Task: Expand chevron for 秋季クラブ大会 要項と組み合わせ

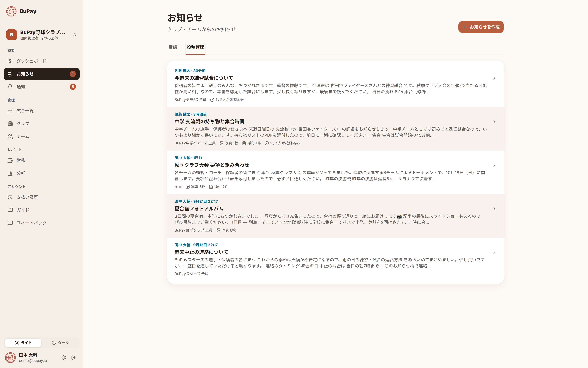Action: point(494,165)
